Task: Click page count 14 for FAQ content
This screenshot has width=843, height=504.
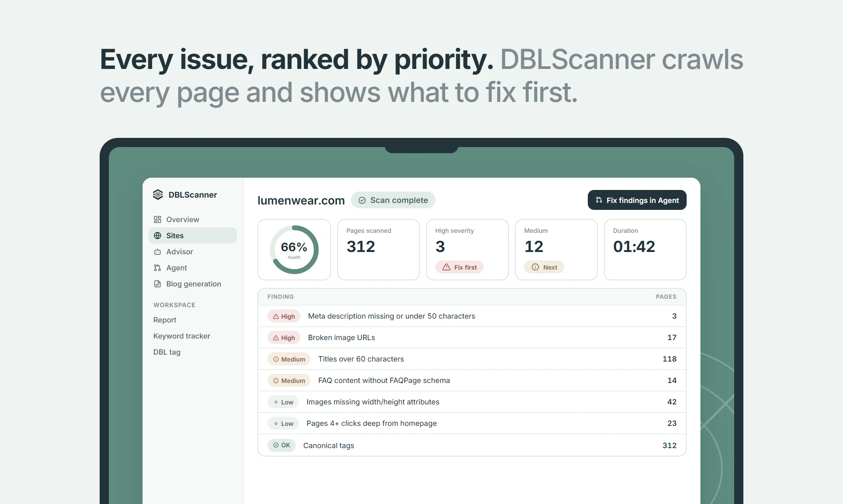Action: coord(672,380)
